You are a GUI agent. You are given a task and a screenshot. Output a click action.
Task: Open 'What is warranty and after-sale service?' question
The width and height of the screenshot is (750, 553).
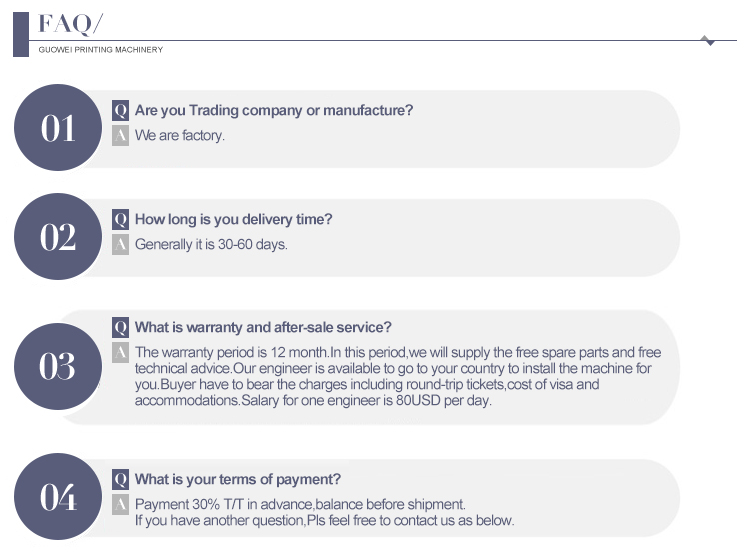pos(263,327)
